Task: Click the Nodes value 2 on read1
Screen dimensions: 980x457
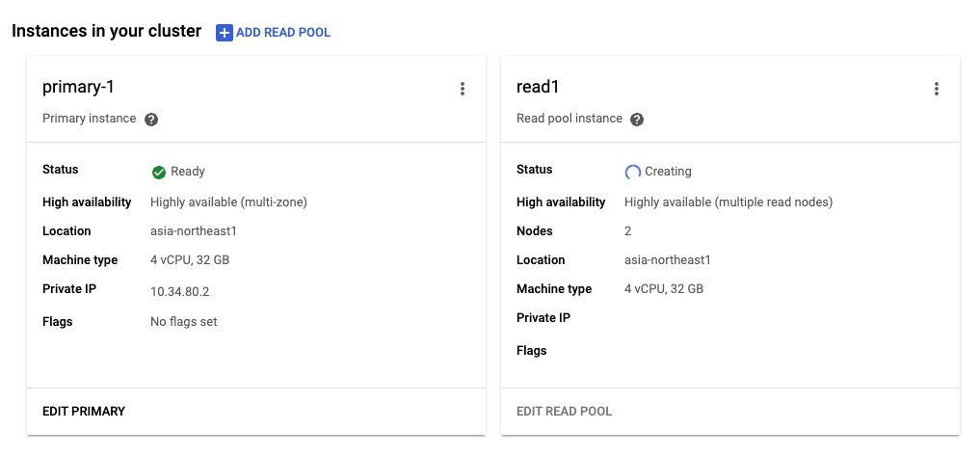Action: tap(628, 231)
